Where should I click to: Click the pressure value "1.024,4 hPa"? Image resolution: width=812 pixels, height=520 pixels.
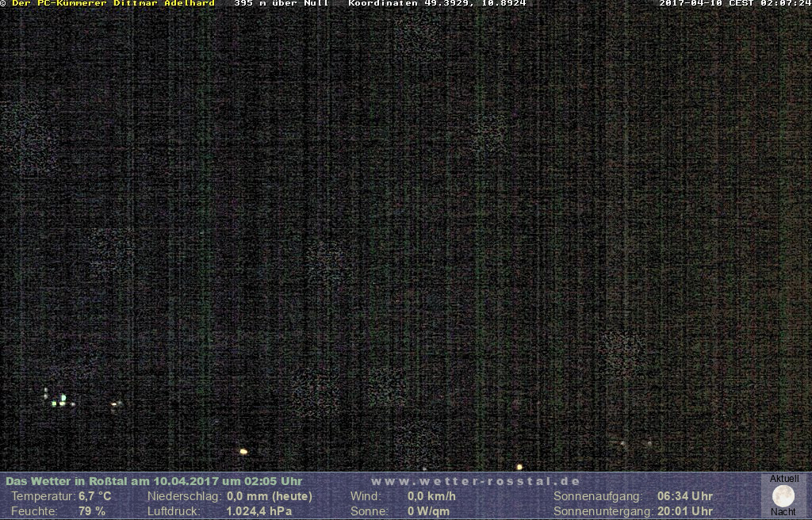point(259,511)
